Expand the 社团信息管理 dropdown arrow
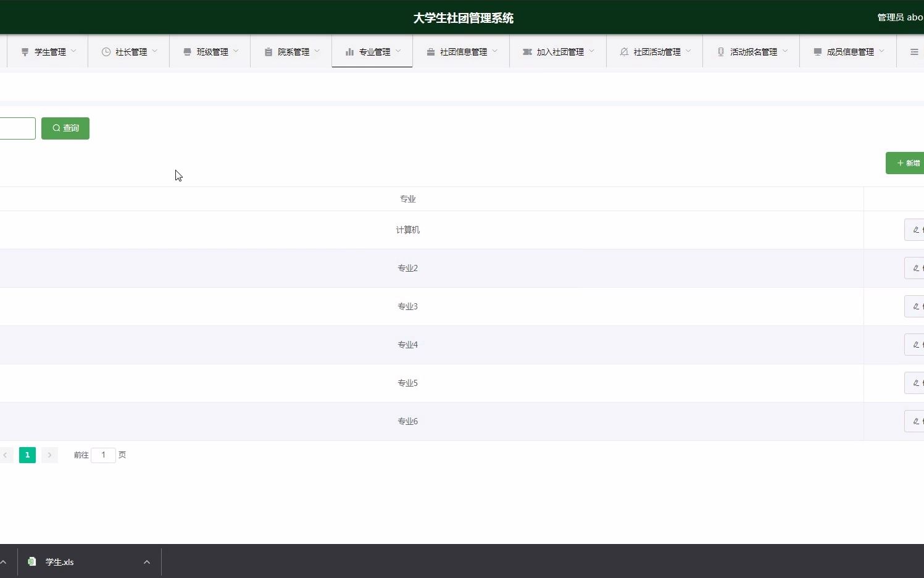The height and width of the screenshot is (578, 924). [x=494, y=51]
